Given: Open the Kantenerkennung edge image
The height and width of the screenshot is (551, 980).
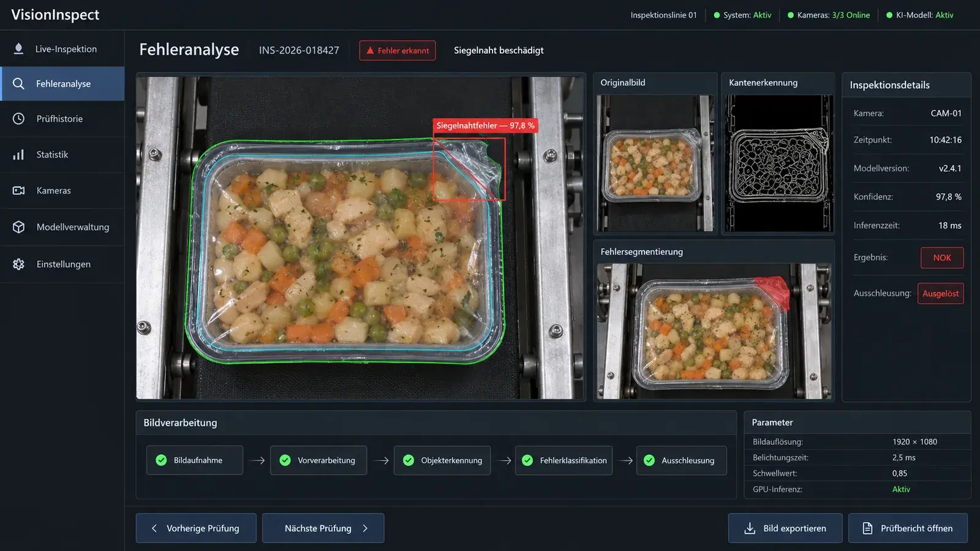Looking at the screenshot, I should click(x=778, y=163).
